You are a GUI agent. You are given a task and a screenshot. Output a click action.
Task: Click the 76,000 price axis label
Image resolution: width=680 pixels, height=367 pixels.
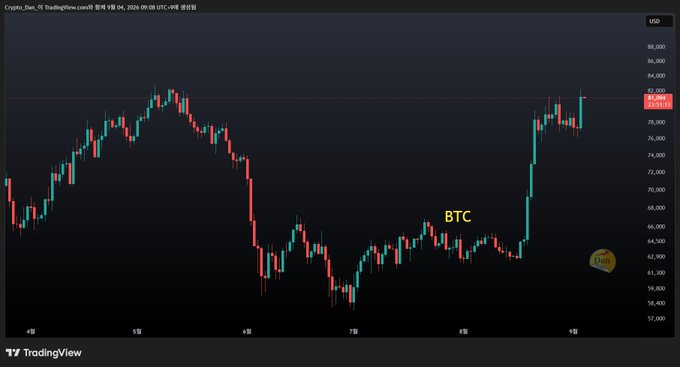pos(656,138)
